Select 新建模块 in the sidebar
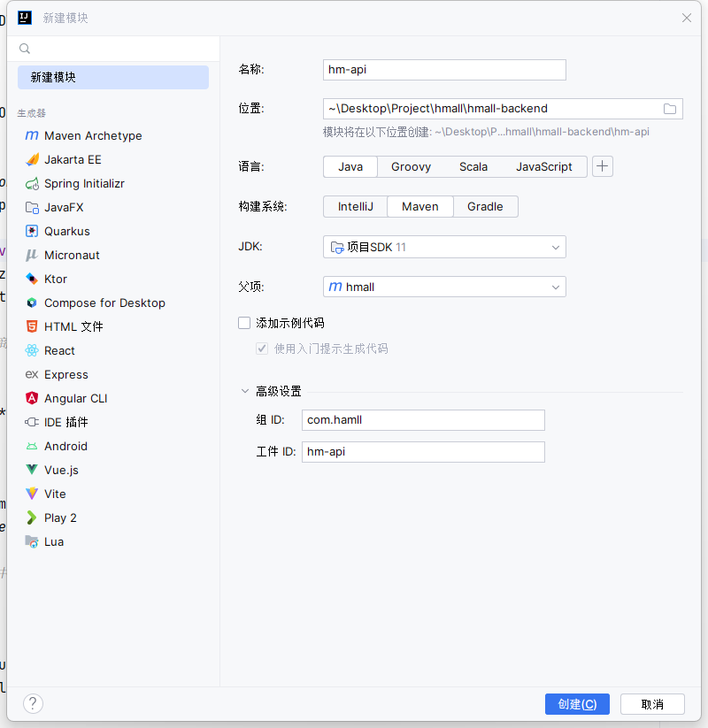 tap(113, 77)
